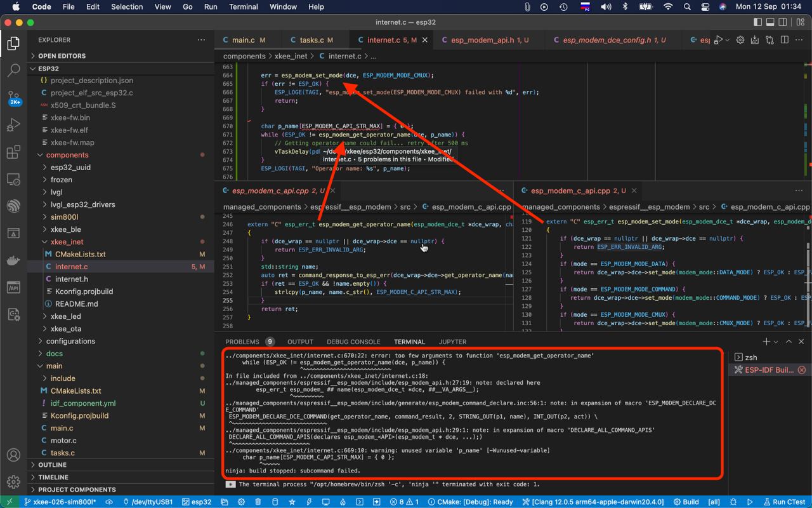Open Source Control view with 2K+ badge
The image size is (812, 508).
pos(13,98)
